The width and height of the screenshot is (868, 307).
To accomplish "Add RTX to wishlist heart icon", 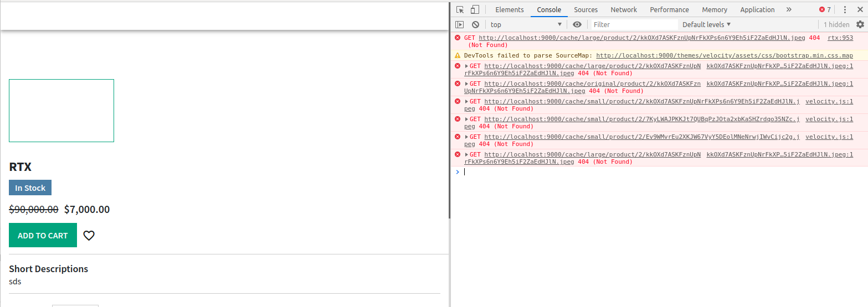I will pyautogui.click(x=89, y=236).
